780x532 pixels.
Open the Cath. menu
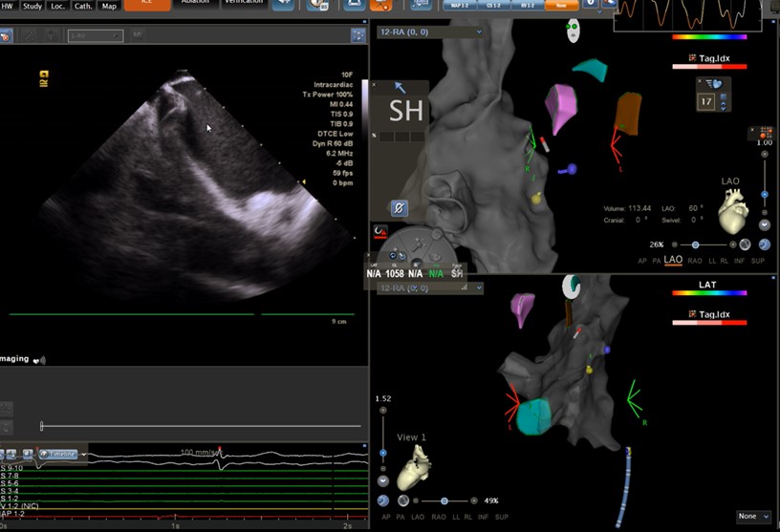83,6
